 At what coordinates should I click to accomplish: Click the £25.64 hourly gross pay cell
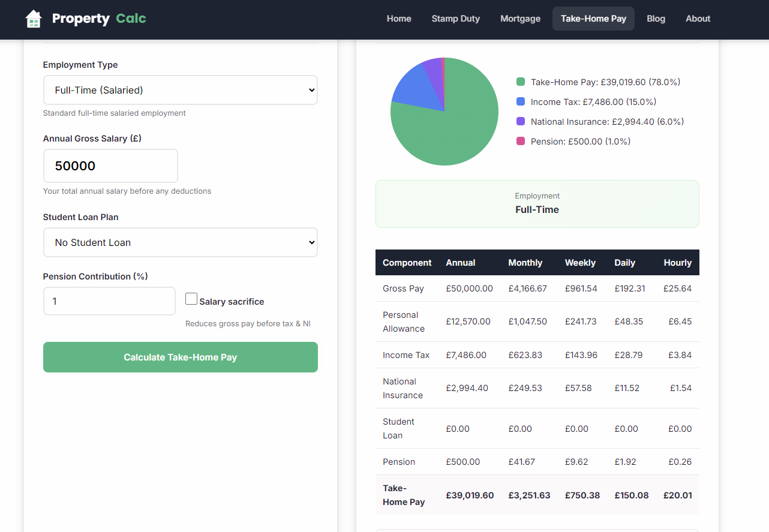677,288
